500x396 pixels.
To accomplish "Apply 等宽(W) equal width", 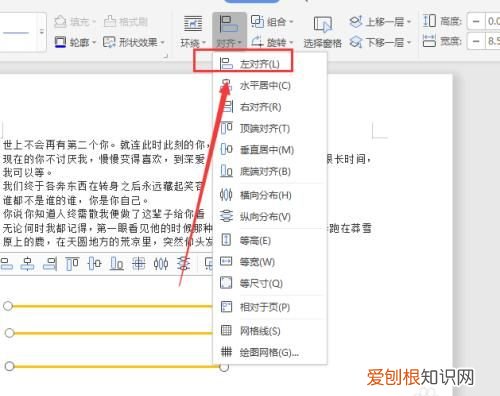I will coord(270,262).
